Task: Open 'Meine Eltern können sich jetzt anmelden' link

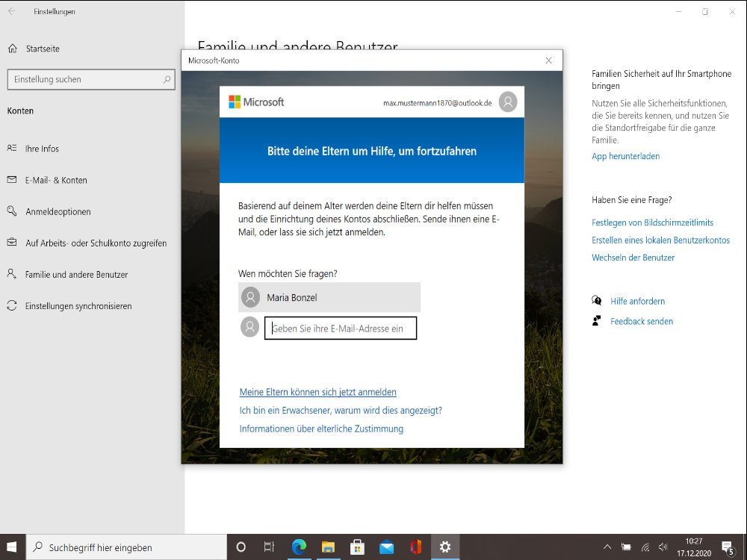Action: pos(317,392)
